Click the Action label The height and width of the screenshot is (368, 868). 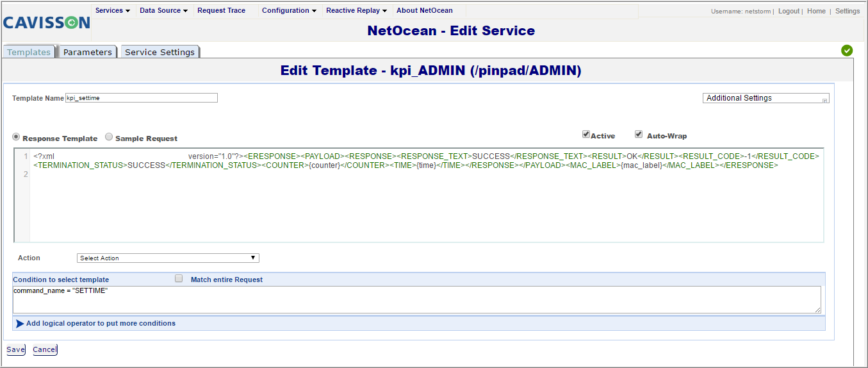coord(29,258)
